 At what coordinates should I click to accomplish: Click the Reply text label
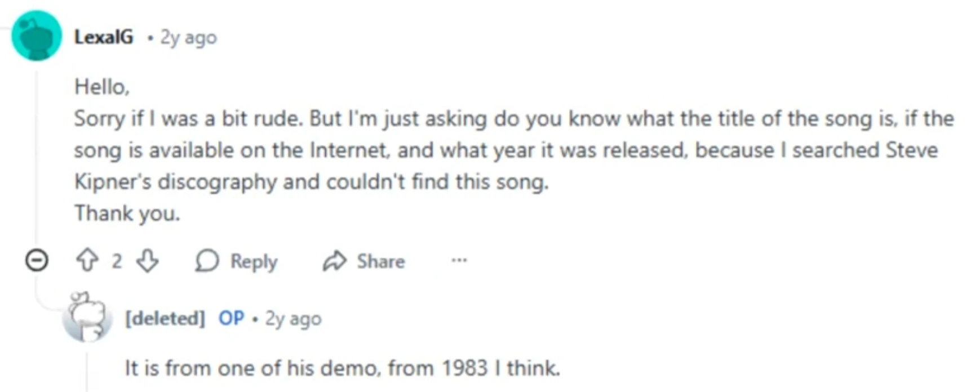(x=254, y=261)
